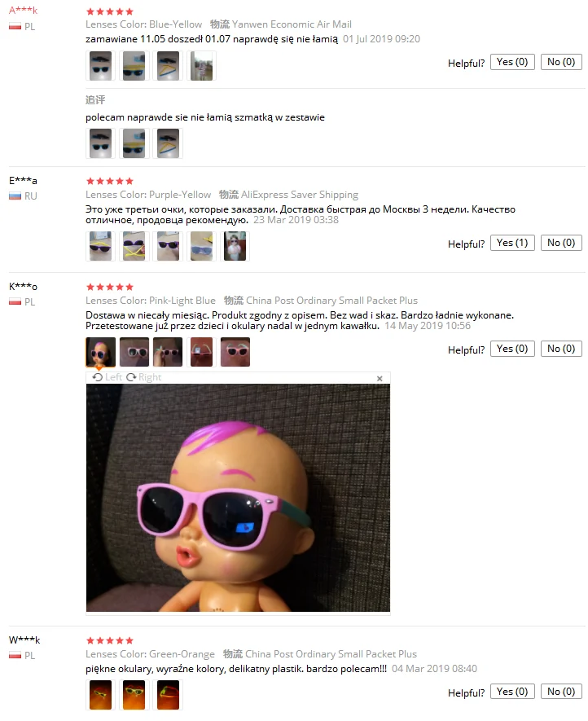Vote Yes on W***k's review
The width and height of the screenshot is (588, 721).
[512, 692]
